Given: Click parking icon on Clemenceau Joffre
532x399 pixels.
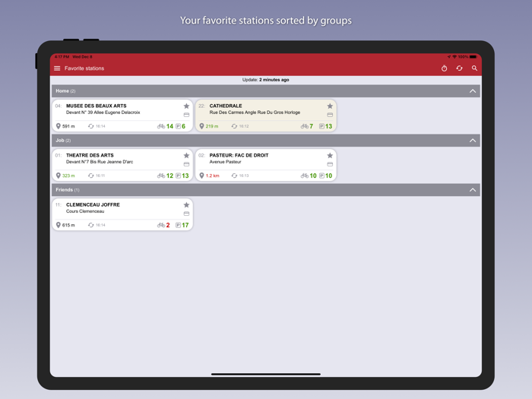Looking at the screenshot, I should [x=178, y=225].
